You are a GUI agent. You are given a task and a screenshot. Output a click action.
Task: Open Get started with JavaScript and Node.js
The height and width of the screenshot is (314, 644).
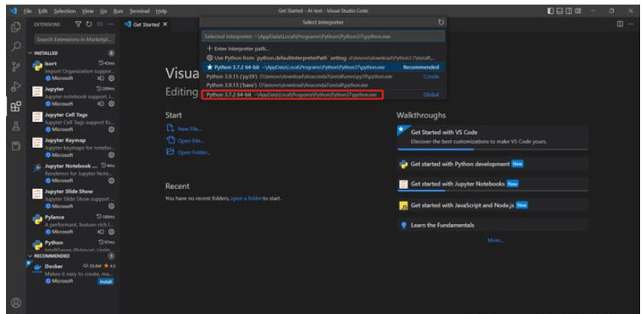(x=492, y=205)
